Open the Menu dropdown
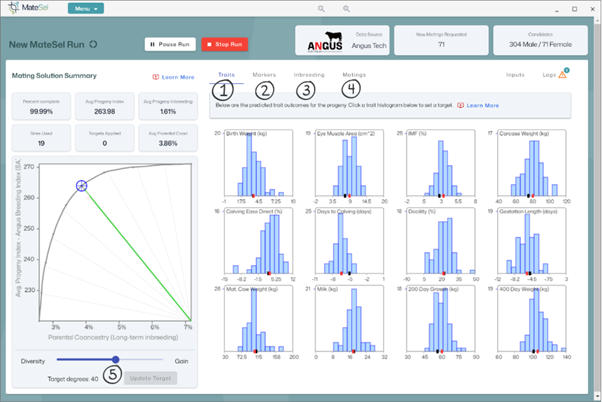The image size is (602, 402). [85, 8]
